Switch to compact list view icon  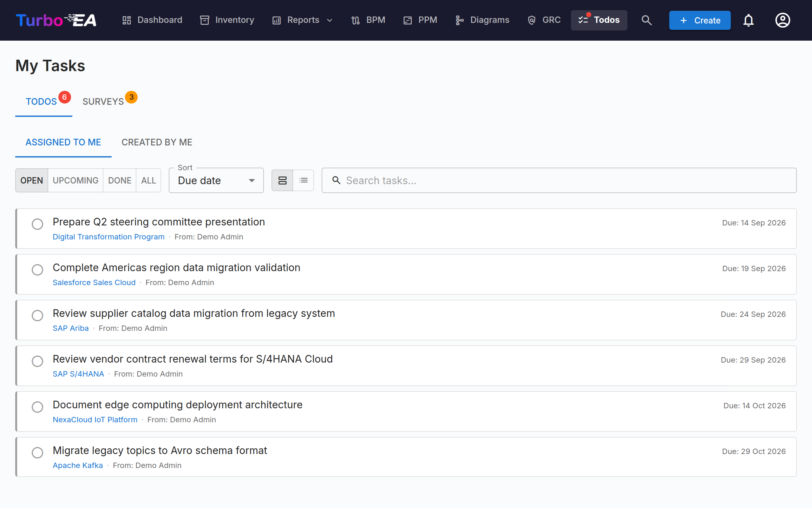[303, 180]
